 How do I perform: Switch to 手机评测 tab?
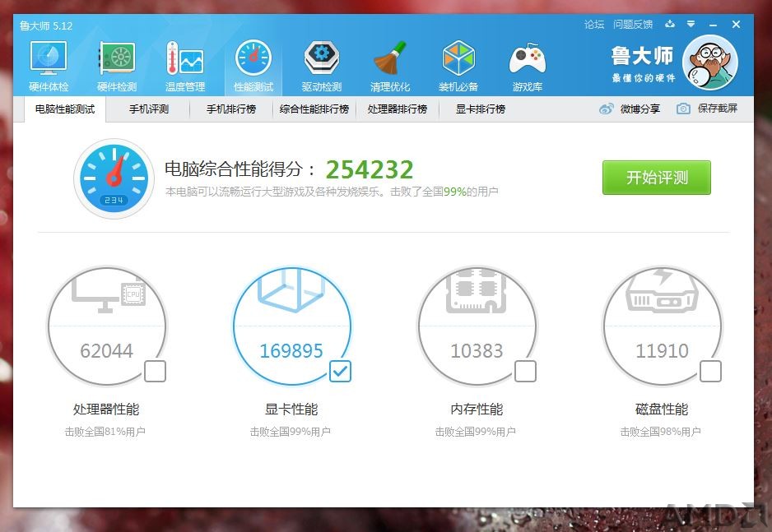tap(149, 109)
